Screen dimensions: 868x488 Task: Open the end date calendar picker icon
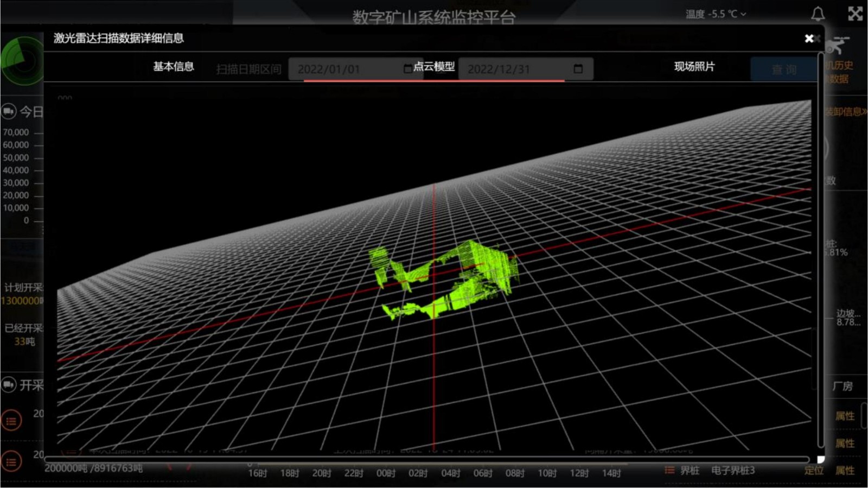click(578, 69)
